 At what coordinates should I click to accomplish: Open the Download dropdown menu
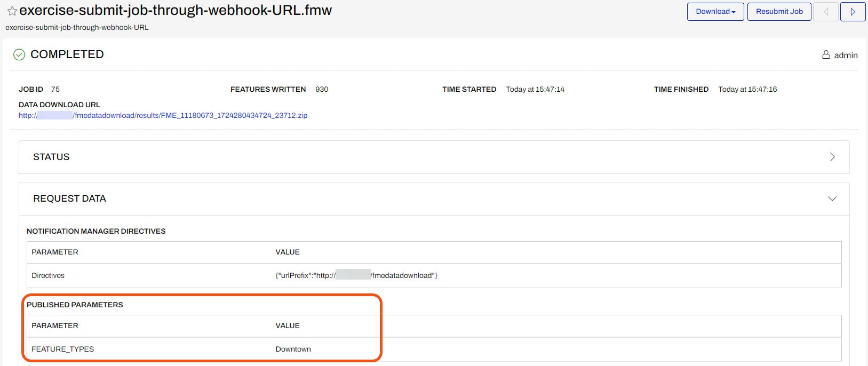pos(715,12)
